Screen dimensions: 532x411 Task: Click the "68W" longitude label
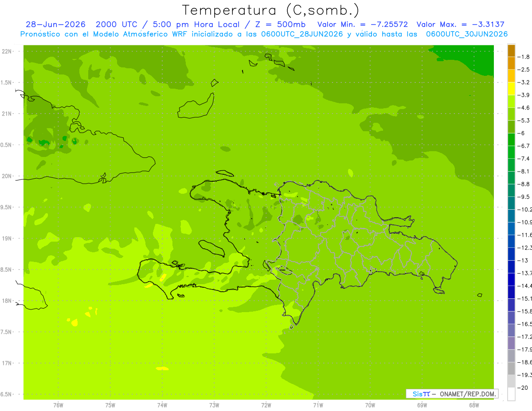coord(474,405)
